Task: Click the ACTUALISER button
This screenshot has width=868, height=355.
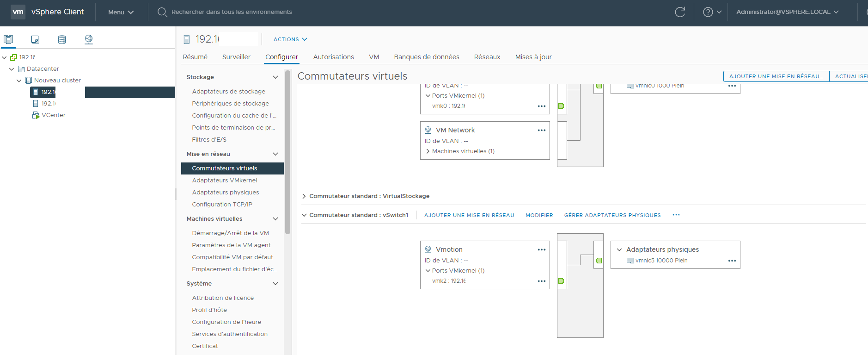Action: [850, 76]
